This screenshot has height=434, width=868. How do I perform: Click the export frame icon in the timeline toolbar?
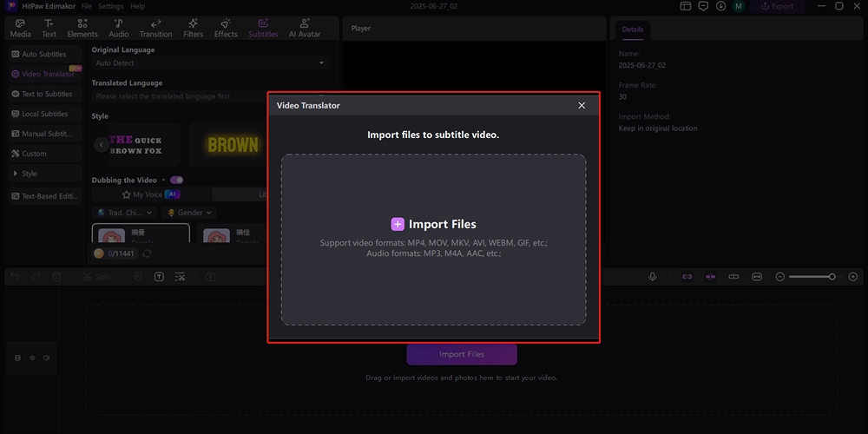210,277
